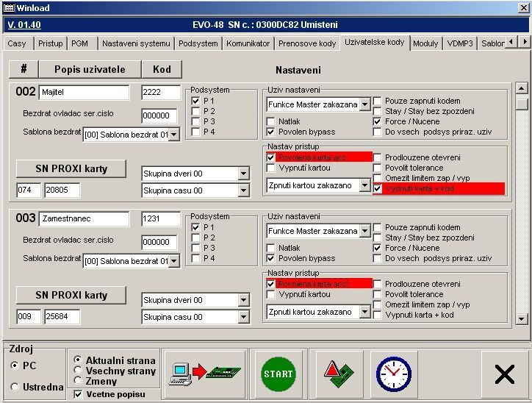Viewport: 532px width, 403px height.
Task: Open the Nastaveni systemu tab
Action: point(135,43)
